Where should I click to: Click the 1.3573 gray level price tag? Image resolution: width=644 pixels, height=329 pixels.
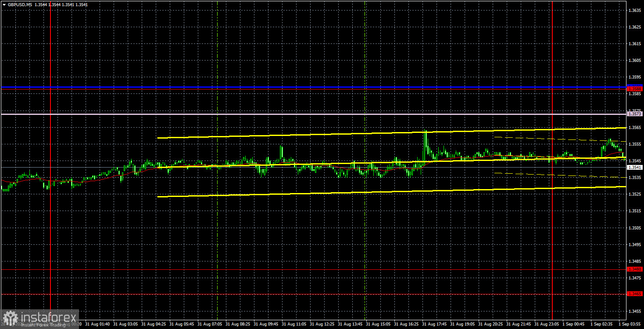(x=635, y=114)
